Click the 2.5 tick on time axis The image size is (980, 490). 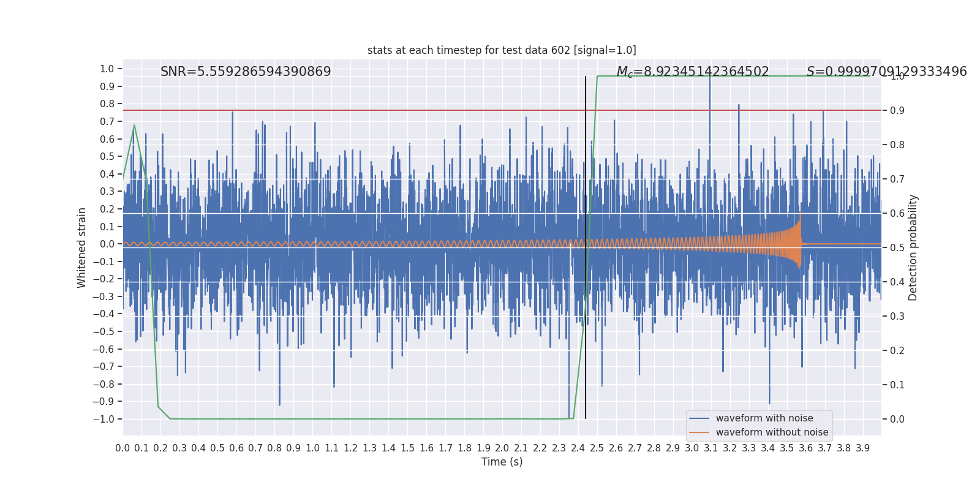point(597,448)
